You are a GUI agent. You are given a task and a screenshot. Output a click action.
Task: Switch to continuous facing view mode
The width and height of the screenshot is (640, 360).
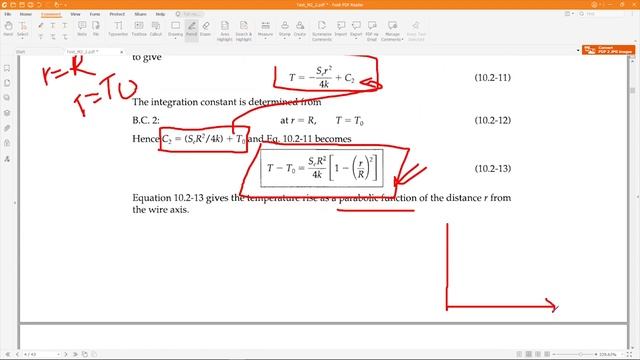pos(547,354)
